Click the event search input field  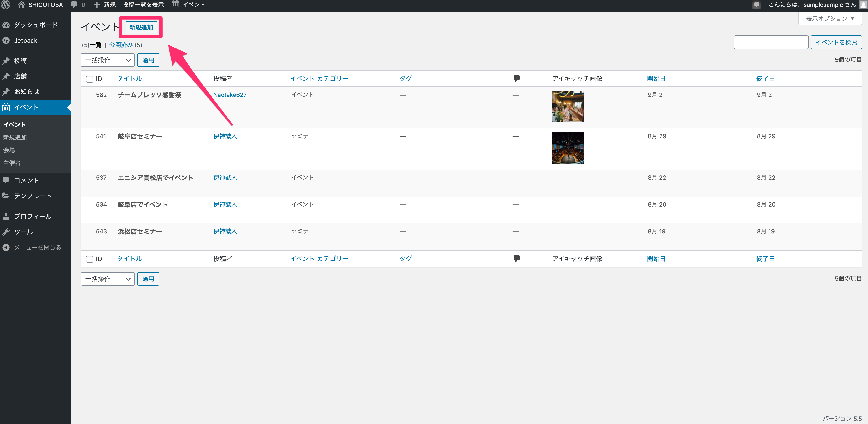click(771, 42)
